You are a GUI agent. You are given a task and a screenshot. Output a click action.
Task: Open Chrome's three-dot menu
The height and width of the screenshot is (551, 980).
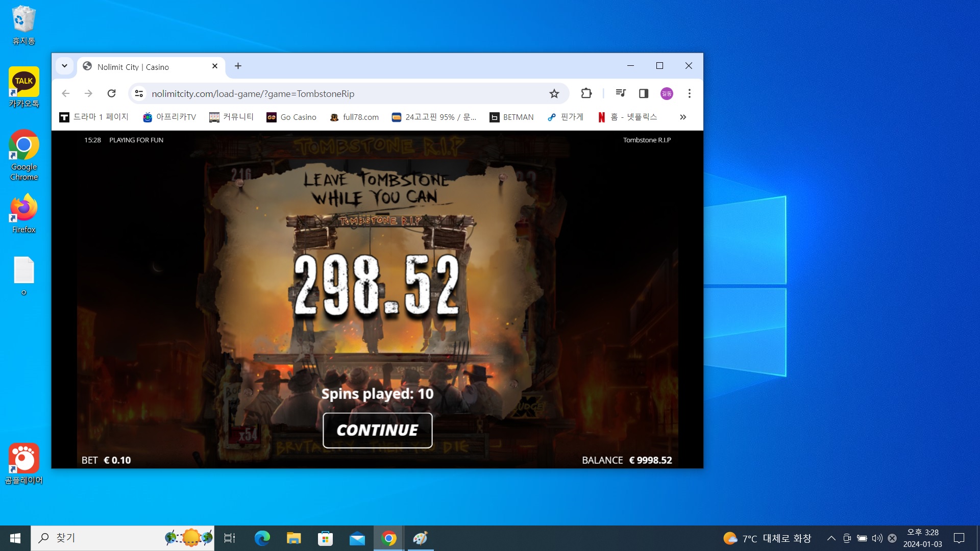[x=690, y=93]
